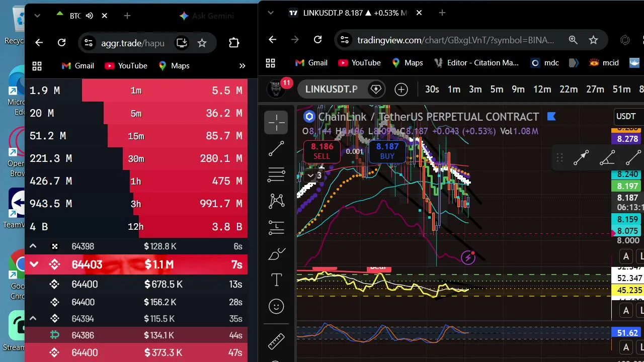Toggle auto scale A button on main chart
The image size is (644, 362).
(626, 257)
